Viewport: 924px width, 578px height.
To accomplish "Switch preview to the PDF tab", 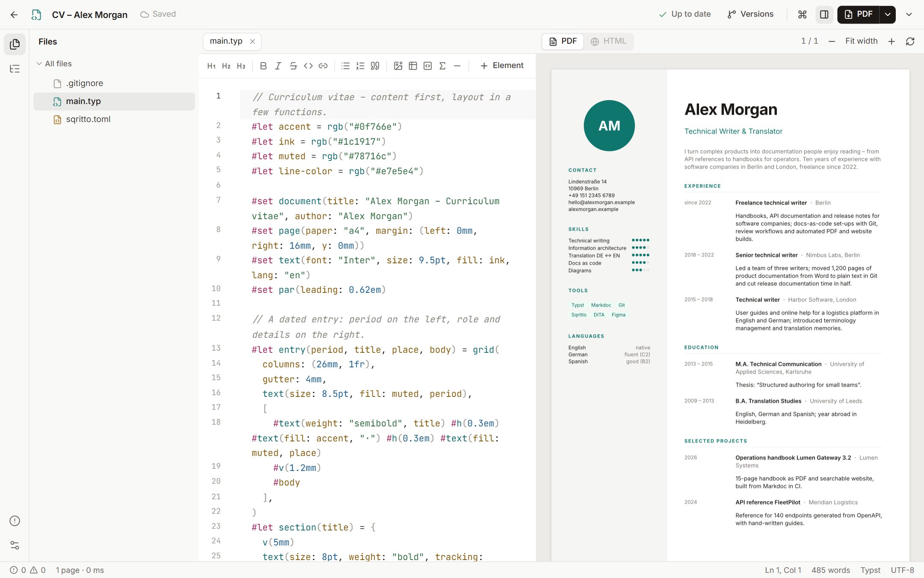I will 563,41.
